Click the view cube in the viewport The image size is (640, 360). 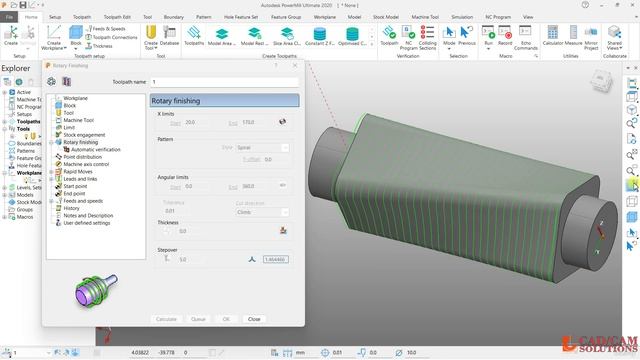pyautogui.click(x=602, y=81)
